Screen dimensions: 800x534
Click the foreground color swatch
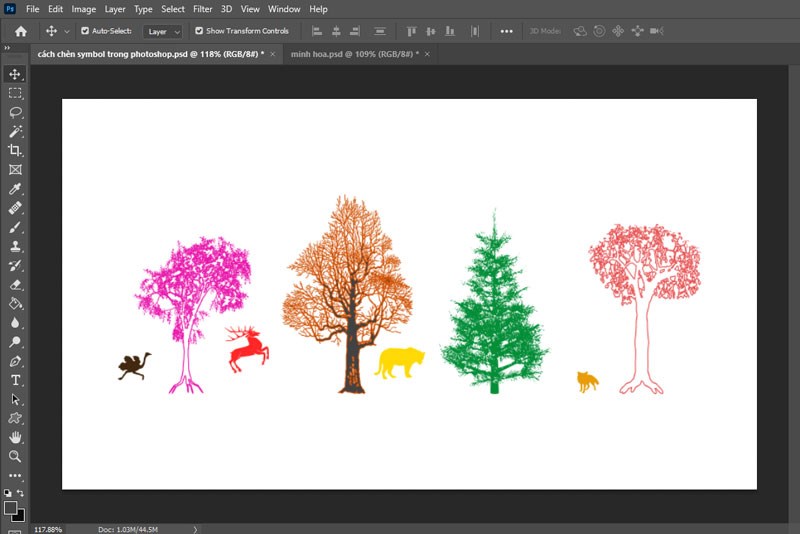[x=11, y=508]
